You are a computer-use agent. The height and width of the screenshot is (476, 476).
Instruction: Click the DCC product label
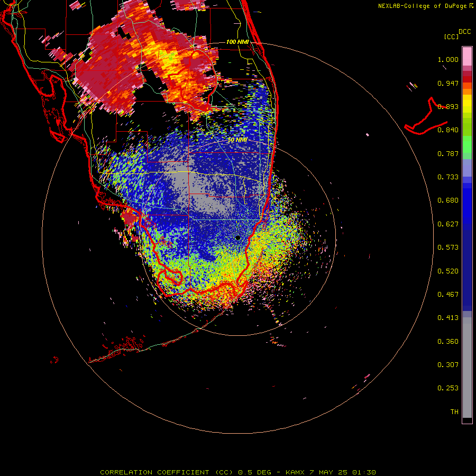click(x=464, y=32)
